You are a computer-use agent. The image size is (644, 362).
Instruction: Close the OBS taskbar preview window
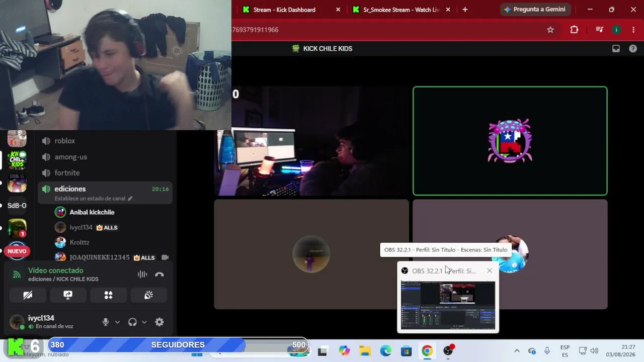point(490,270)
